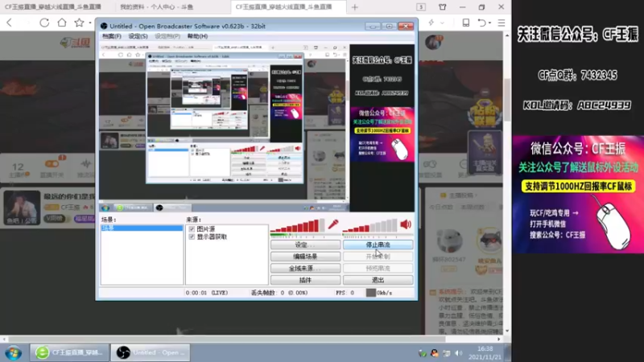Open the browser taskbar button CF王振直播
644x362 pixels.
click(69, 352)
